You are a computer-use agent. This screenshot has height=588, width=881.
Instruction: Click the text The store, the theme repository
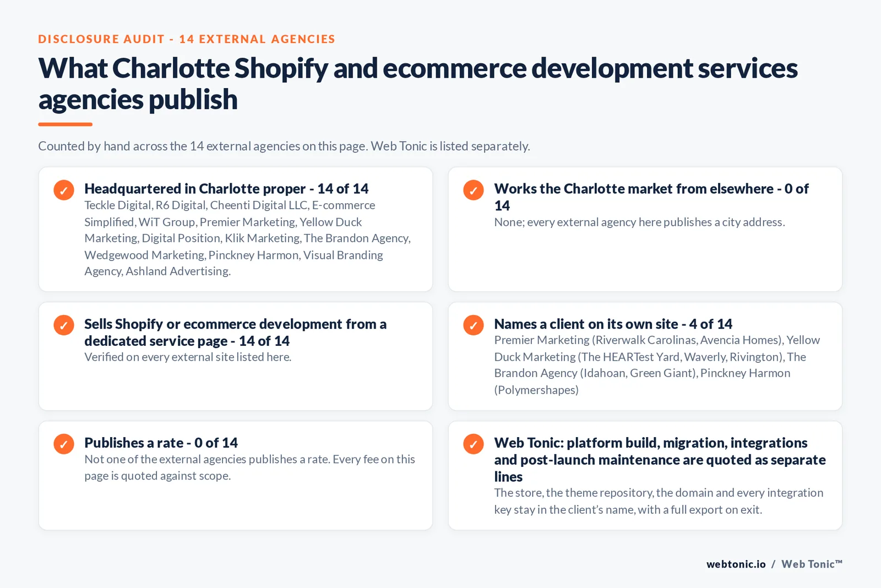click(x=659, y=501)
